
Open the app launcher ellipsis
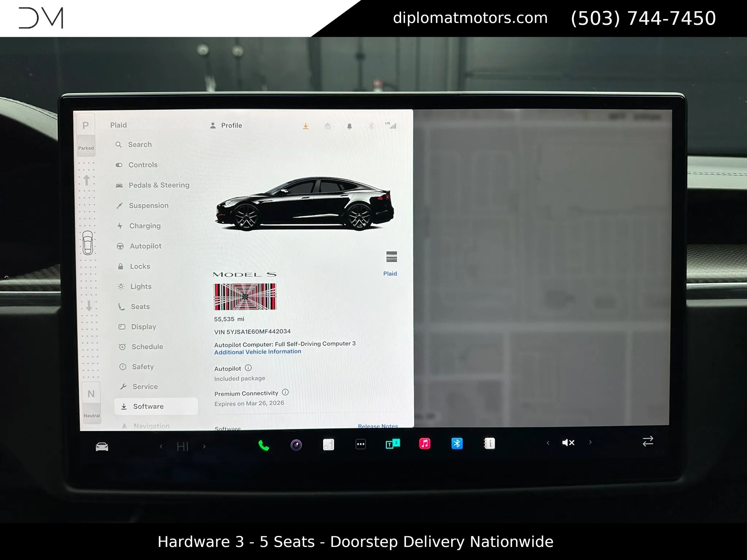click(x=360, y=444)
